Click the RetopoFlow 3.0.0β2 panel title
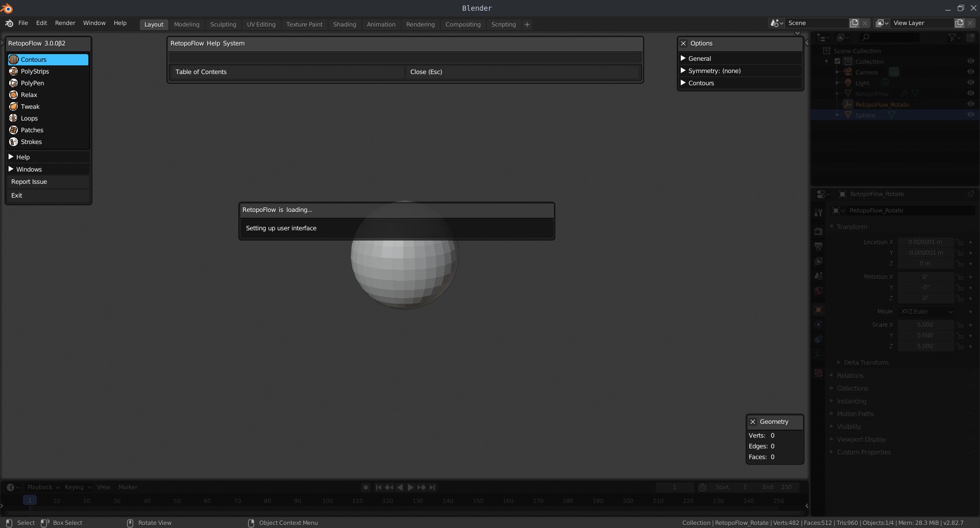980x528 pixels. coord(37,43)
